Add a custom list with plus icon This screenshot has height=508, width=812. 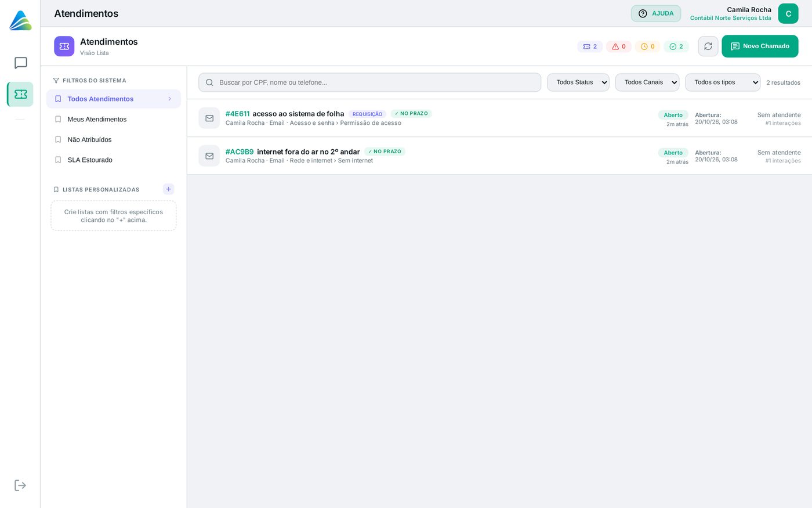pos(169,189)
